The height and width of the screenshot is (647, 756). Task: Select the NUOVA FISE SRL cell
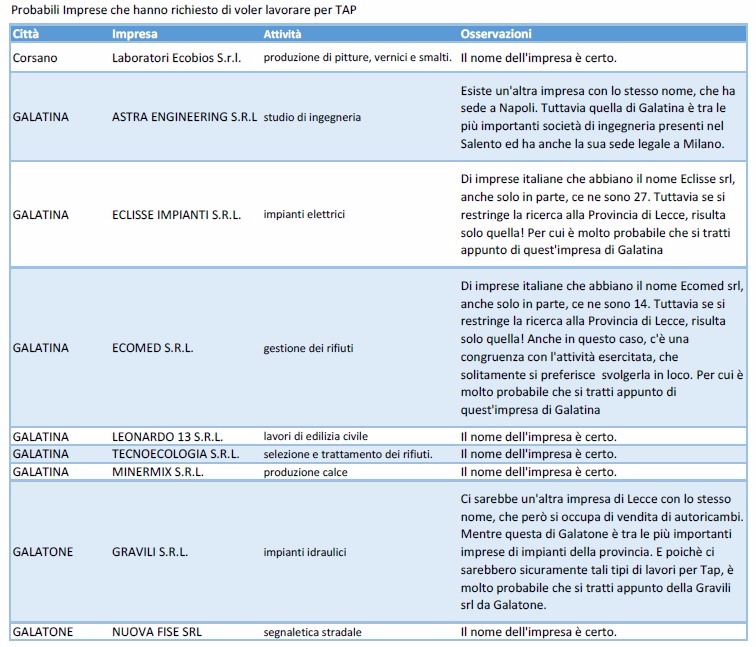pos(157,632)
